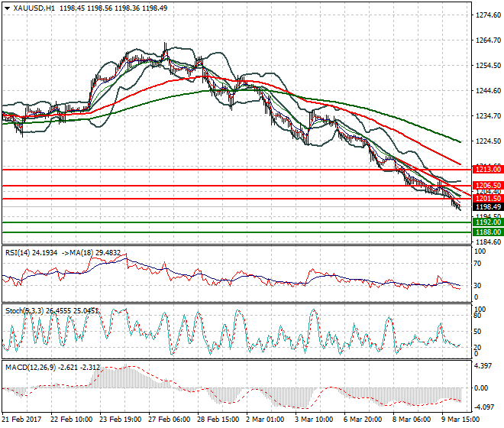Open the chart menu triangle beside XAUUSD,H1

coord(7,8)
